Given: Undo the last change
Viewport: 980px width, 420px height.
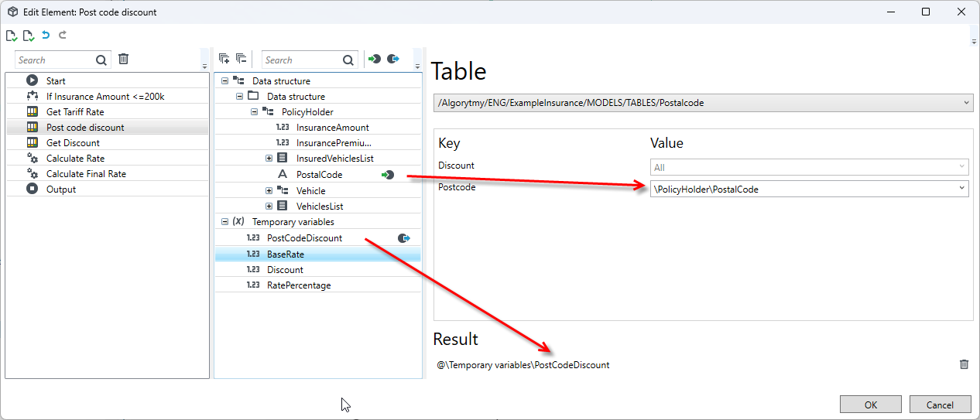Looking at the screenshot, I should coord(46,35).
